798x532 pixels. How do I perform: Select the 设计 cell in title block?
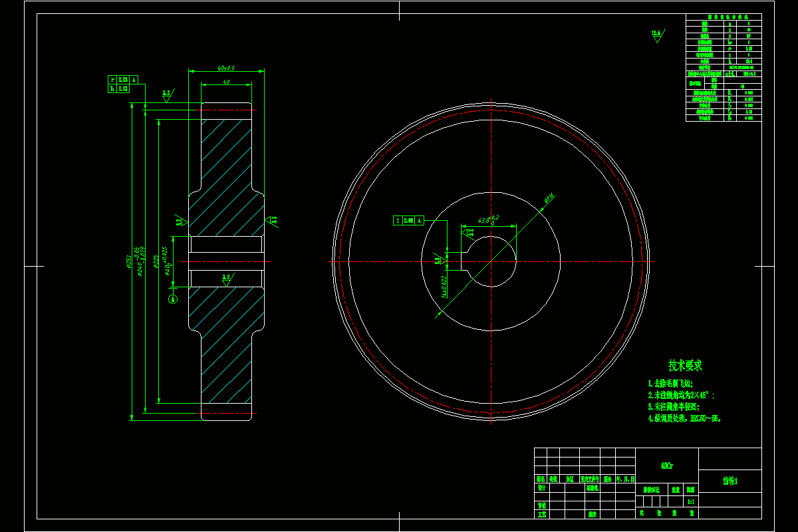[541, 487]
